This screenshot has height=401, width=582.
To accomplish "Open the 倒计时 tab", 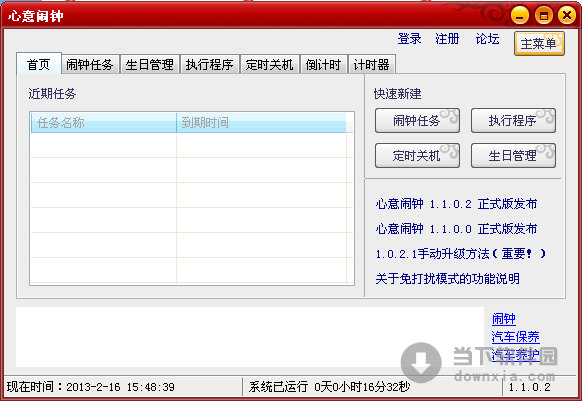I will (323, 65).
